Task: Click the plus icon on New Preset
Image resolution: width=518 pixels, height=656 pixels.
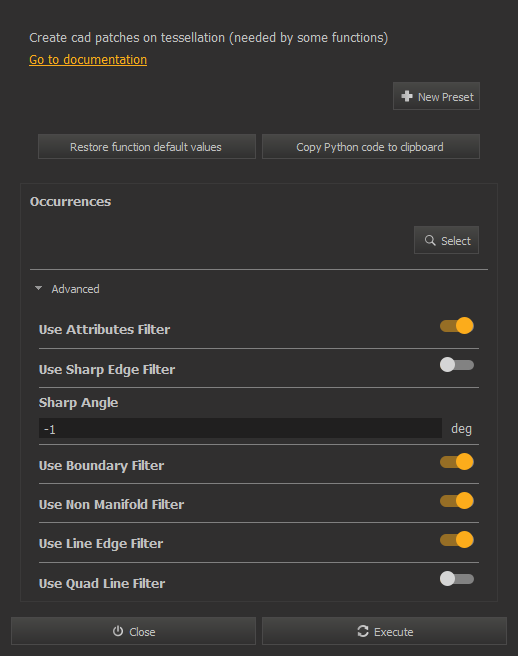Action: pyautogui.click(x=407, y=96)
